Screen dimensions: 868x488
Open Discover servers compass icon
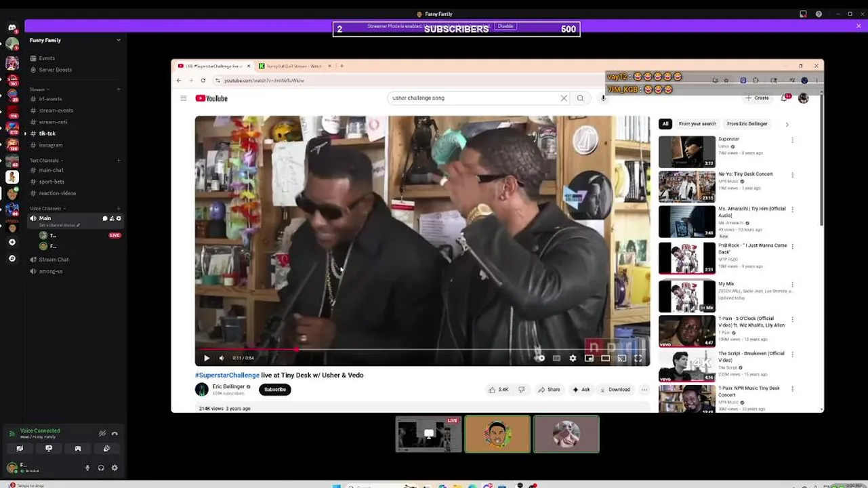click(12, 258)
